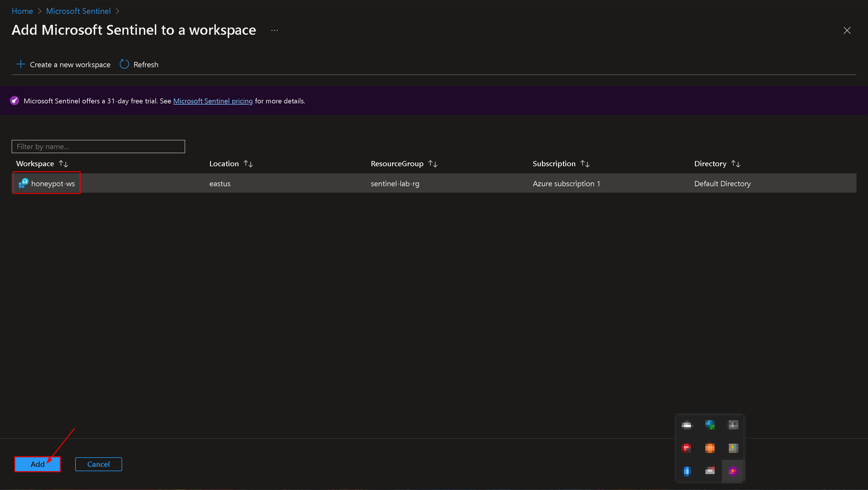Click the honeypot-ws workspace icon

tap(23, 183)
